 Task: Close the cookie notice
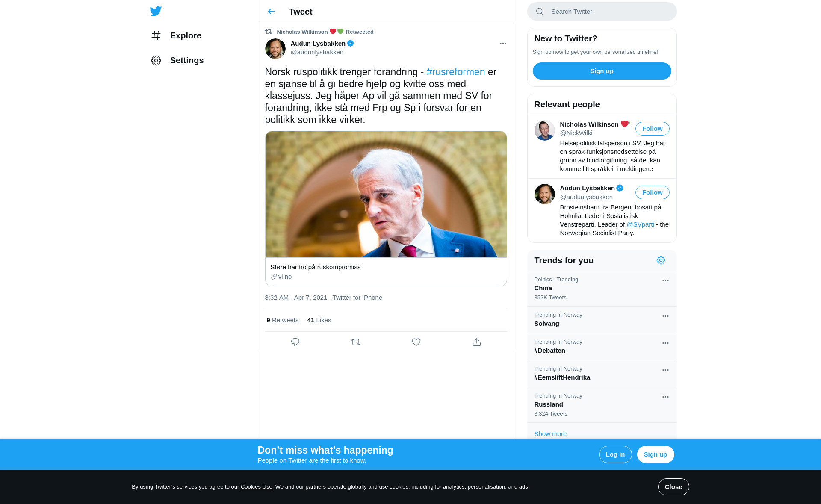tap(673, 487)
